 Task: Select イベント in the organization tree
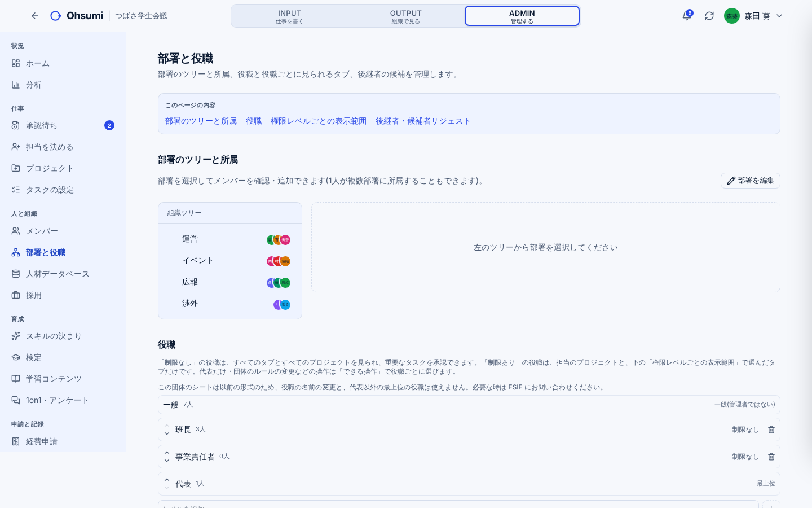point(230,261)
